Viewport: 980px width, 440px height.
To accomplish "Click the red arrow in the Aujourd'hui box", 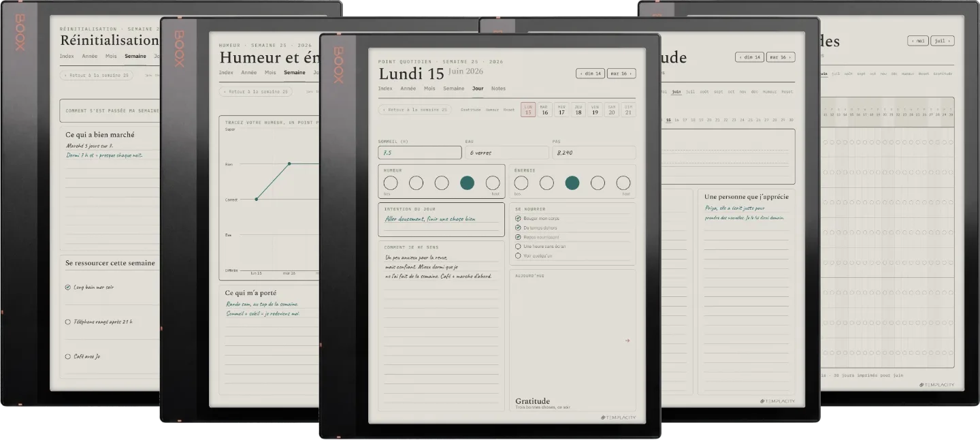I will pyautogui.click(x=627, y=341).
